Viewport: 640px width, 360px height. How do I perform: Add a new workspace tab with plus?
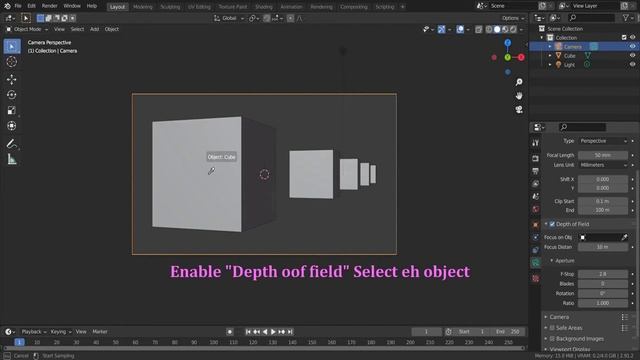[402, 7]
